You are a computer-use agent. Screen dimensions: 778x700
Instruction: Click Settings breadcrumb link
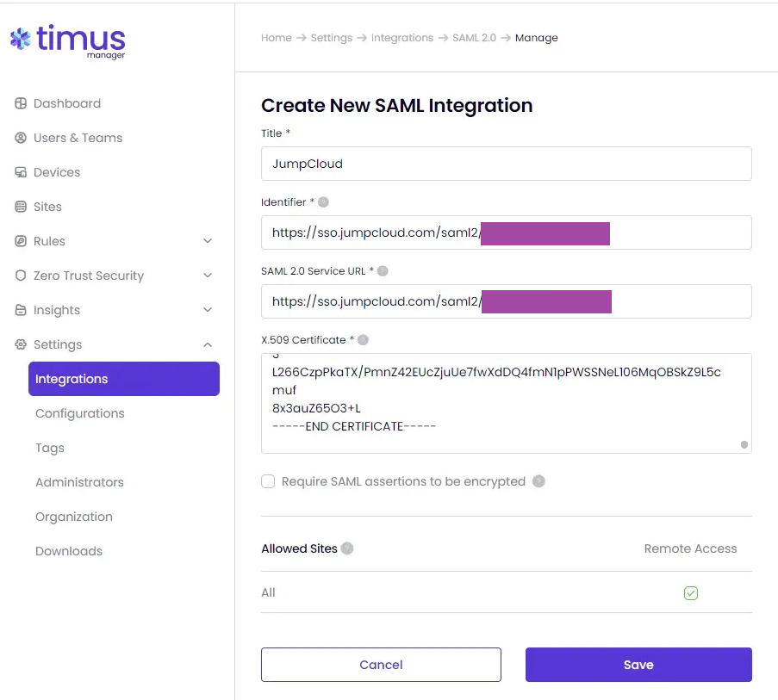(332, 38)
